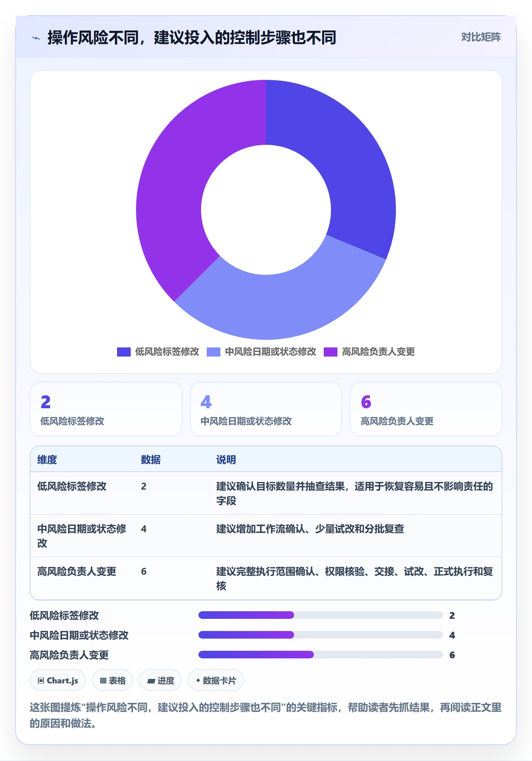Viewport: 532px width, 761px height.
Task: Click the 说明 column header
Action: 226,460
